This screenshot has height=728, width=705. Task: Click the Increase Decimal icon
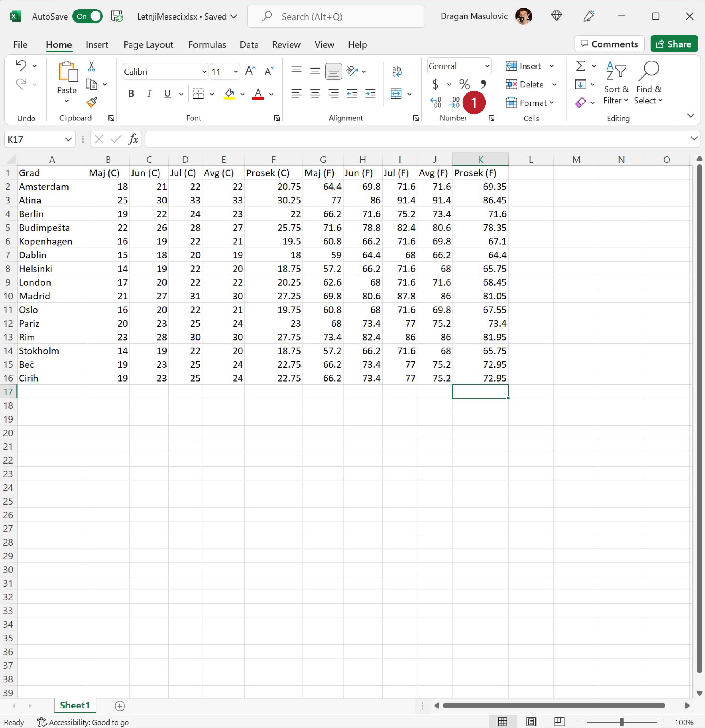pyautogui.click(x=435, y=102)
